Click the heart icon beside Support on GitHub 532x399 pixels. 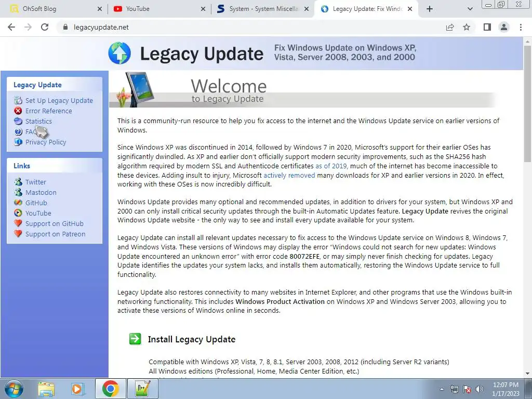pos(18,223)
